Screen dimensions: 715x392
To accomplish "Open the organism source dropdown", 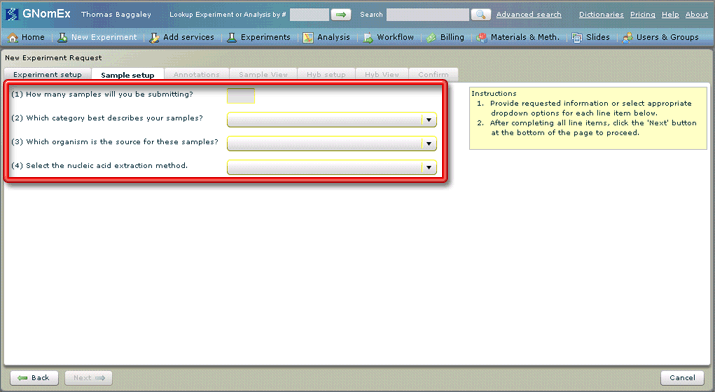I will (332, 143).
